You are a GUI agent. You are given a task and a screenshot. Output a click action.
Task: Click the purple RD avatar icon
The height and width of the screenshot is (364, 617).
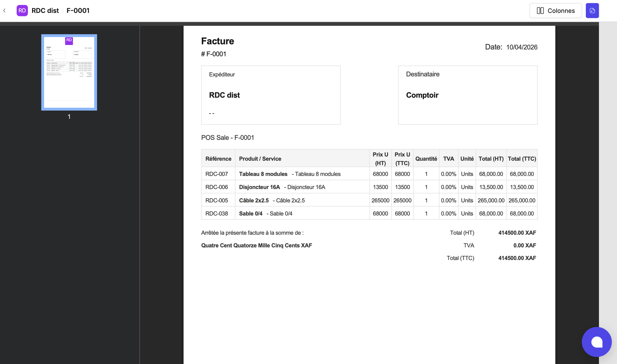[22, 10]
